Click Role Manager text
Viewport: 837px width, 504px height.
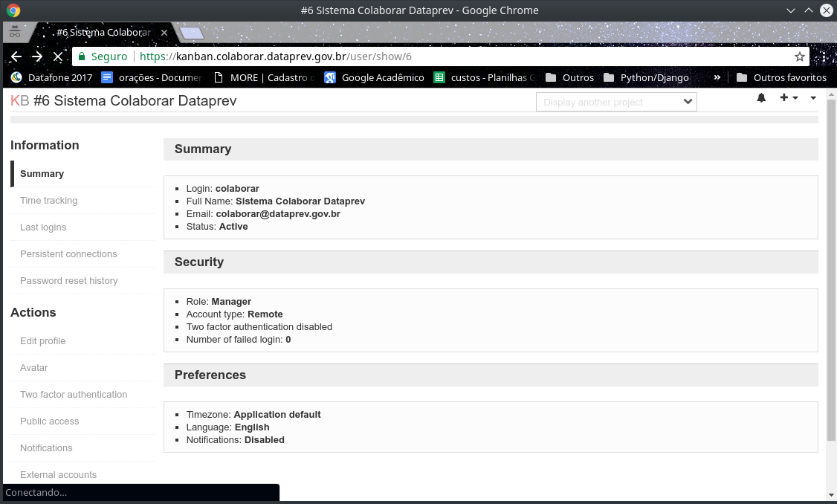tap(219, 302)
